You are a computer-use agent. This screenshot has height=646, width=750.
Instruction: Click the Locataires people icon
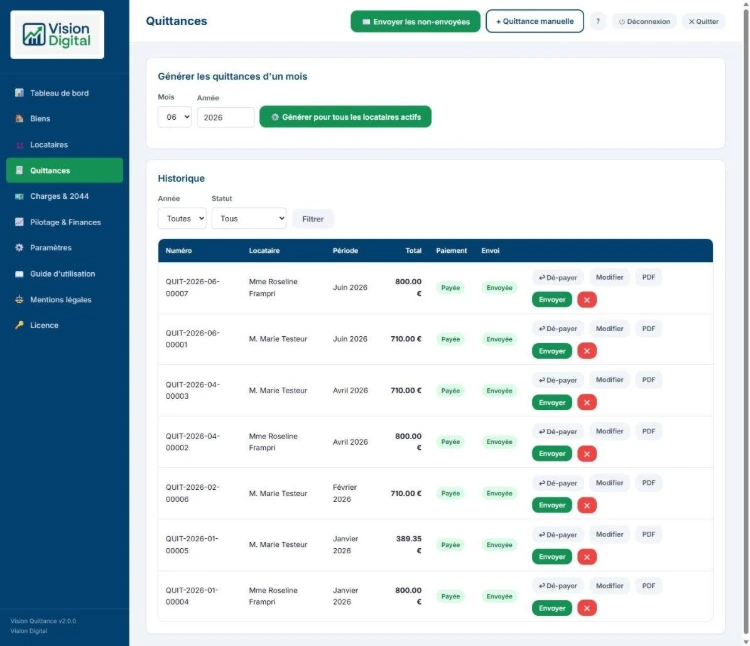click(19, 145)
